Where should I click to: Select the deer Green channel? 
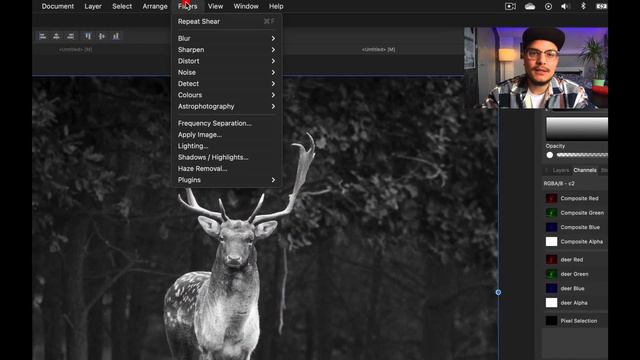576,274
